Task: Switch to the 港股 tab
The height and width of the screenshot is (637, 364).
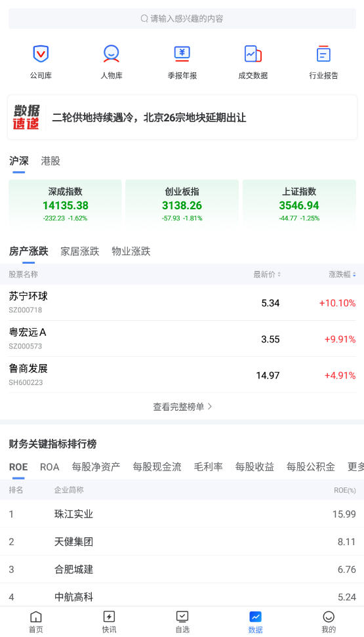Action: [x=51, y=161]
